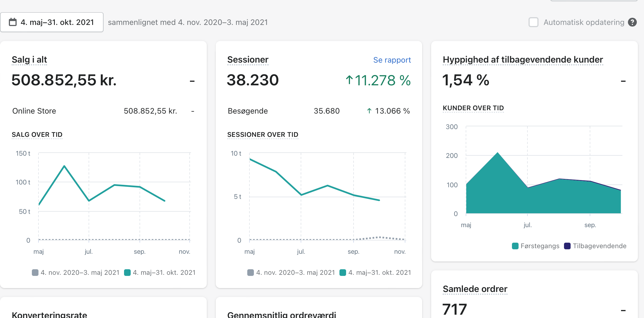Click the Gennemsnitlig ordreværdi heading
The image size is (644, 318).
pos(281,315)
